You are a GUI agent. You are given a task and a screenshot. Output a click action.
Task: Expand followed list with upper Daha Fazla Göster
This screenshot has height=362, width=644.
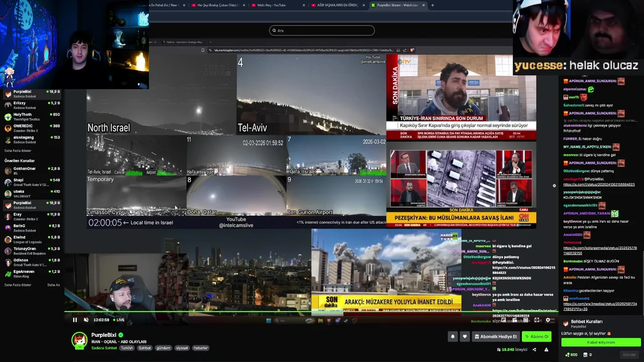coord(18,151)
